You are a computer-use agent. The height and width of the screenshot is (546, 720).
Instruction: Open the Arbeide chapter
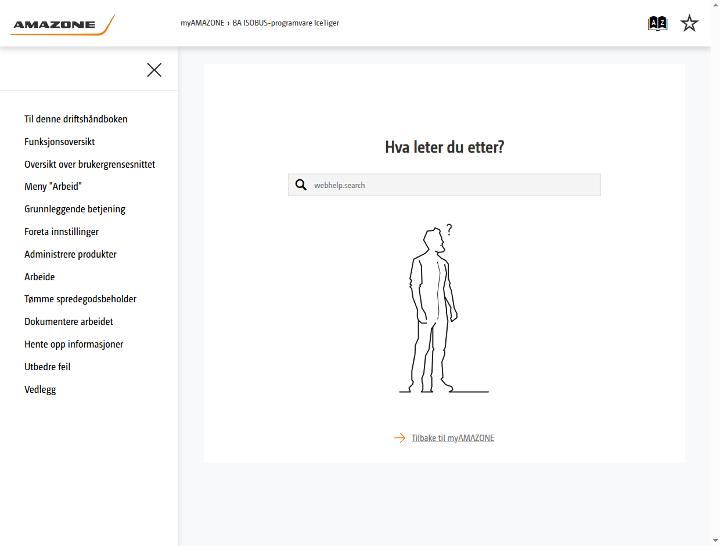point(39,277)
